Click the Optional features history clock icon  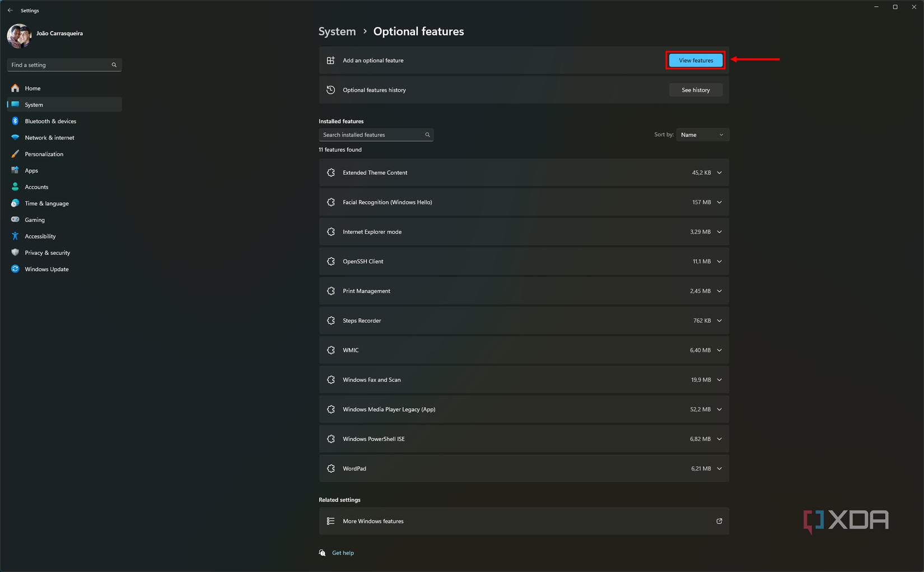pos(331,90)
